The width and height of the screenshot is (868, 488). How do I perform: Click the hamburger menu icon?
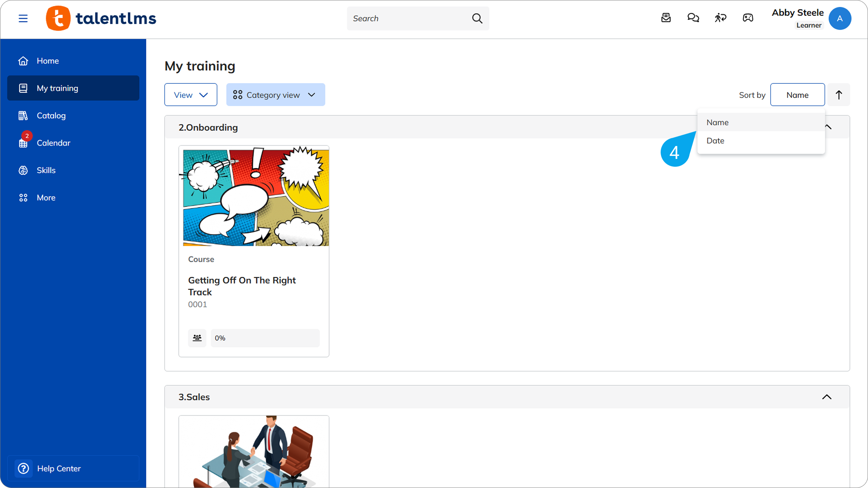click(x=23, y=18)
